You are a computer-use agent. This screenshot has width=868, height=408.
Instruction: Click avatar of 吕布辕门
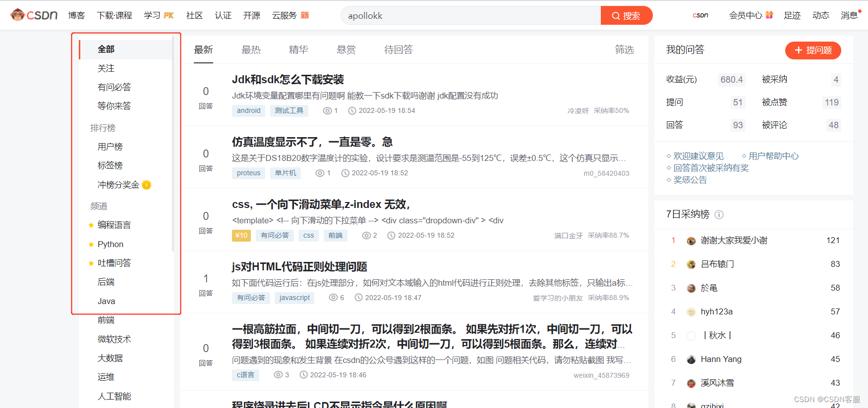pos(691,264)
